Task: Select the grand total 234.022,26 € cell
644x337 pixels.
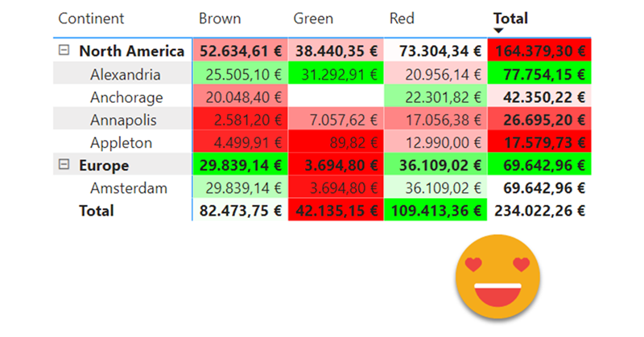Action: [x=539, y=211]
